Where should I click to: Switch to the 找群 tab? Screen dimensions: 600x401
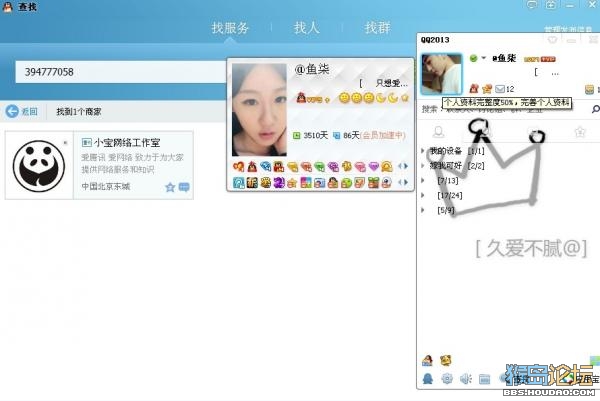pos(377,28)
